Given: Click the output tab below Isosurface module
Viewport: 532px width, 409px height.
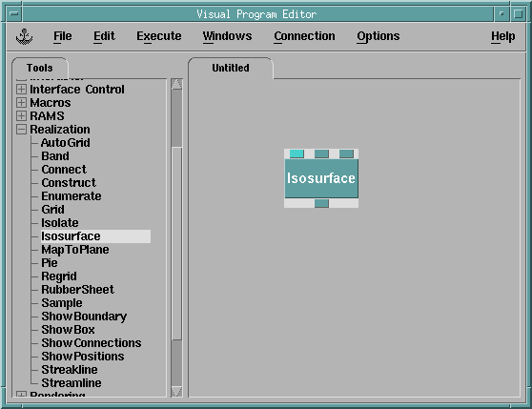Looking at the screenshot, I should pyautogui.click(x=321, y=203).
